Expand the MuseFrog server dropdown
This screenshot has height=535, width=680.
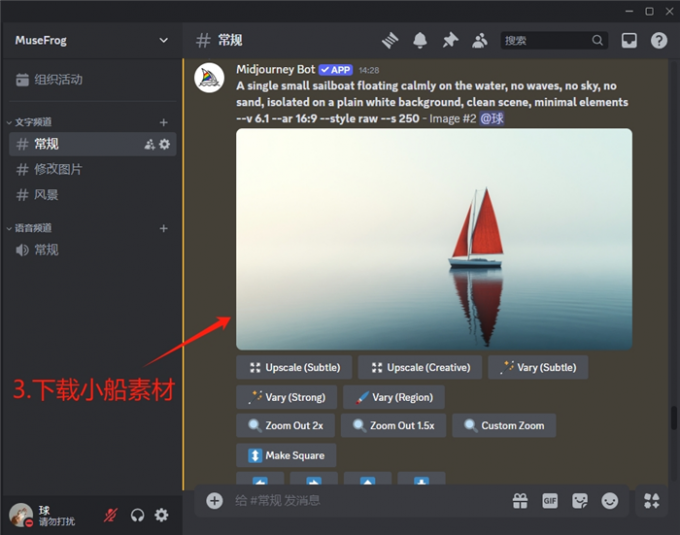click(x=163, y=40)
